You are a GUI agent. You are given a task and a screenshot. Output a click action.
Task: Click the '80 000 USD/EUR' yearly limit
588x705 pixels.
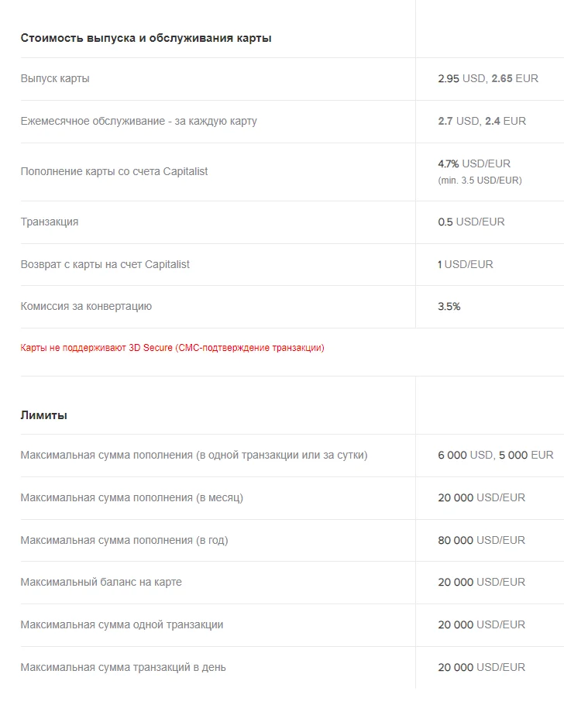(x=481, y=541)
